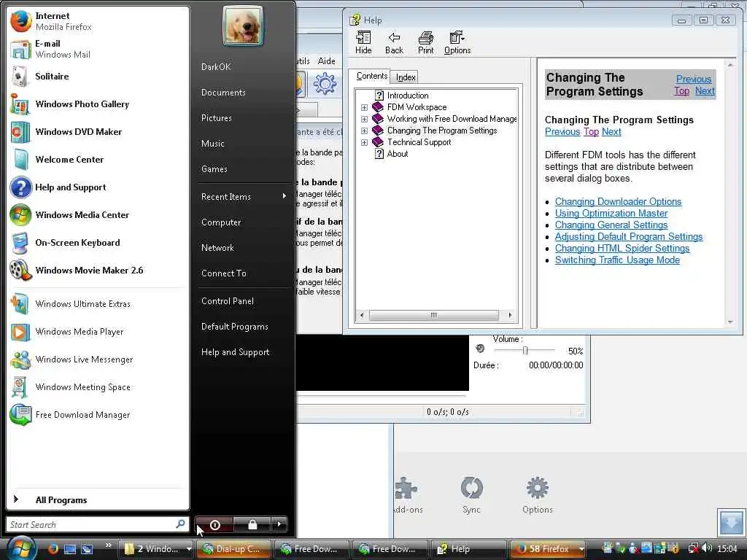This screenshot has width=747, height=560.
Task: Open the Aide menu in the background window
Action: 326,61
